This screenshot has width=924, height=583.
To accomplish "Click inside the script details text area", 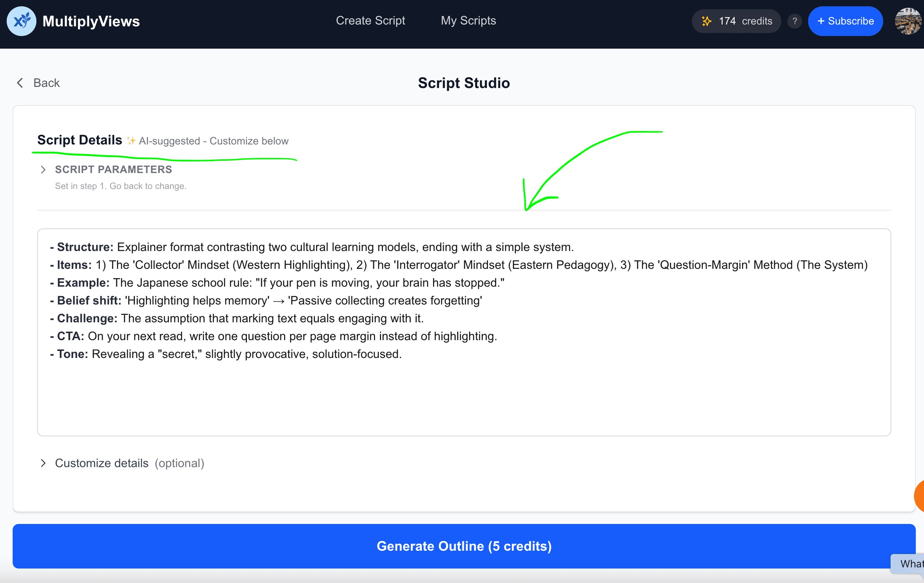I will pos(463,395).
